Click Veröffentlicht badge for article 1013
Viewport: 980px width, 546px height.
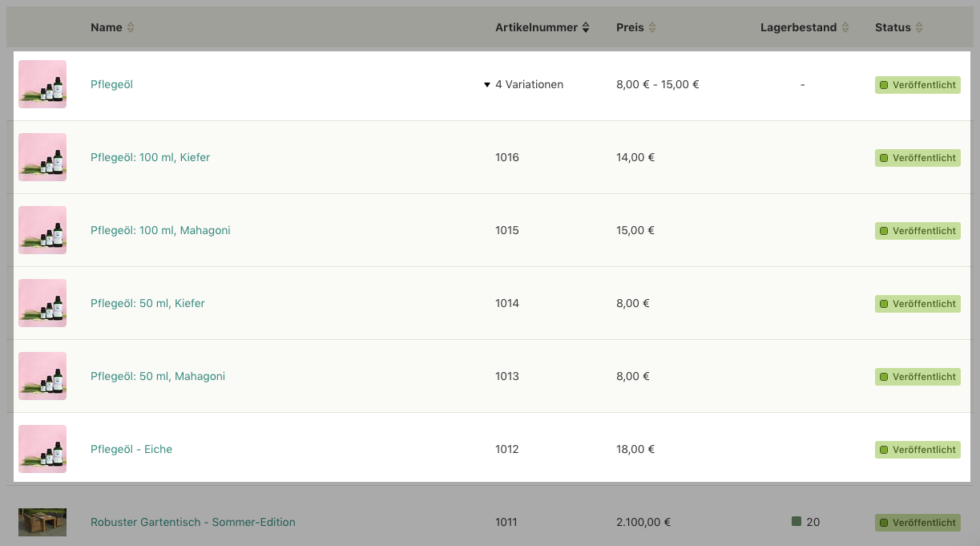pos(917,377)
